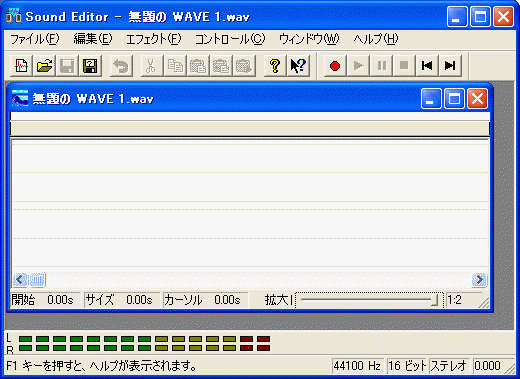Image resolution: width=520 pixels, height=379 pixels.
Task: Open the ヘルプ(H) menu
Action: [376, 39]
